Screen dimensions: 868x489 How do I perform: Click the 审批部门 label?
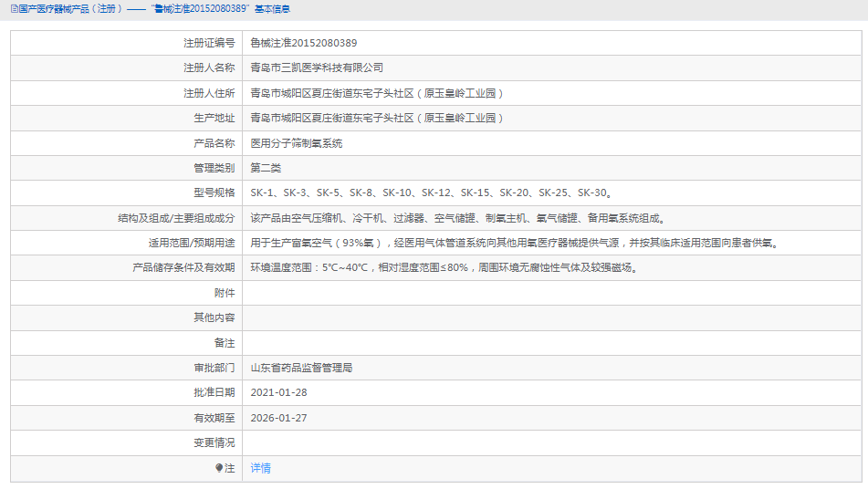pos(214,368)
